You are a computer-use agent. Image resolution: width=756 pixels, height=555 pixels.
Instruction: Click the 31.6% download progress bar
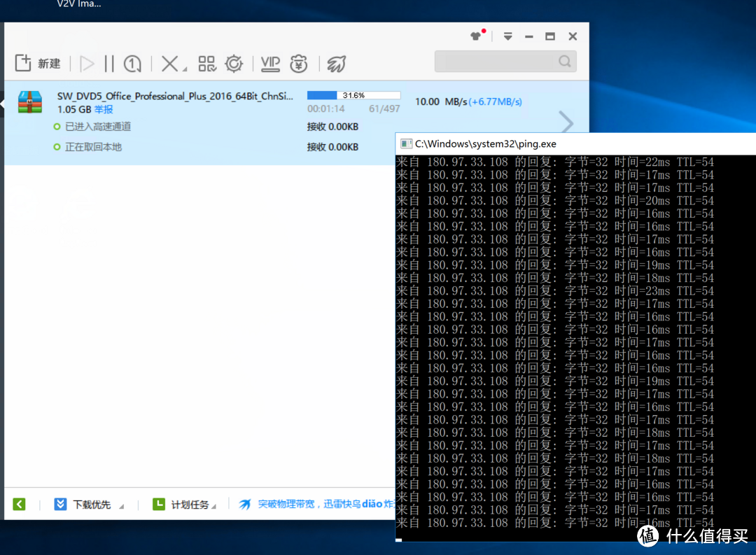coord(354,95)
